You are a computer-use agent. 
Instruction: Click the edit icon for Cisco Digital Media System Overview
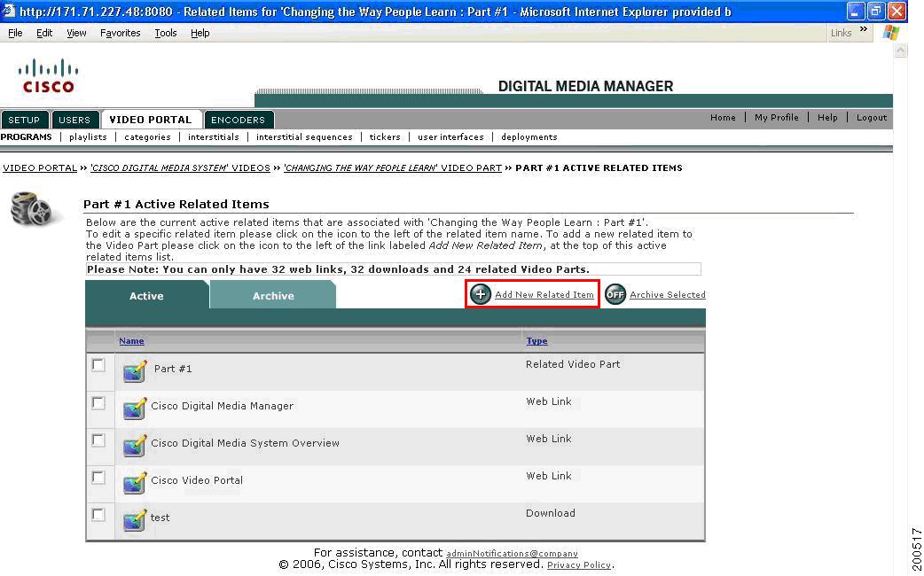[134, 446]
